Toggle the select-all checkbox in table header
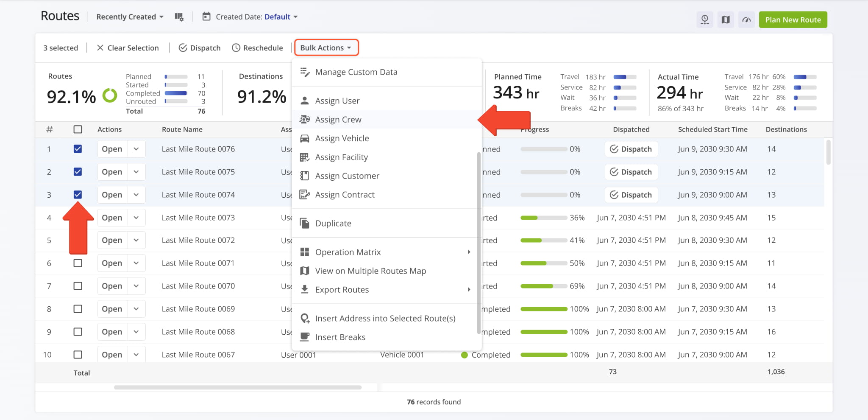Viewport: 868px width, 420px height. (x=78, y=129)
